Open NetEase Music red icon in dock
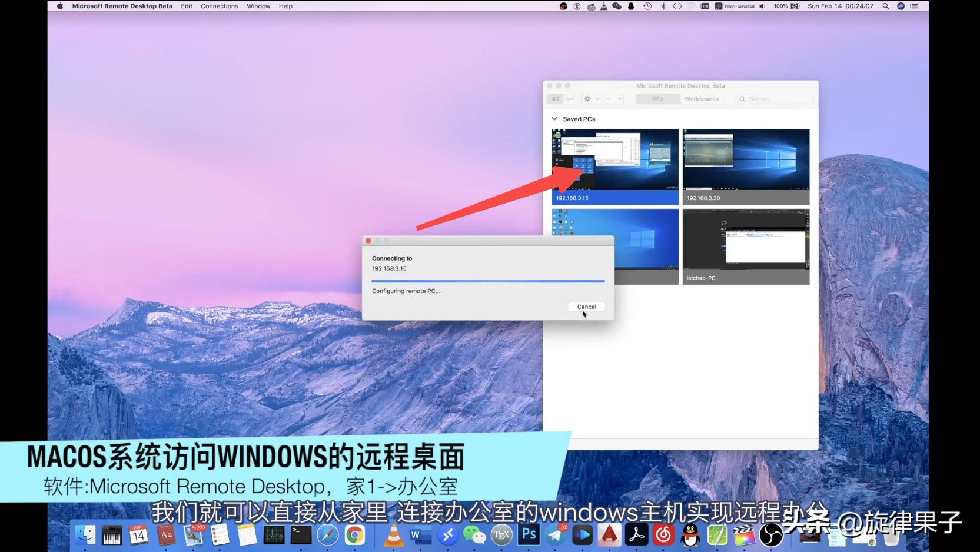 click(663, 534)
